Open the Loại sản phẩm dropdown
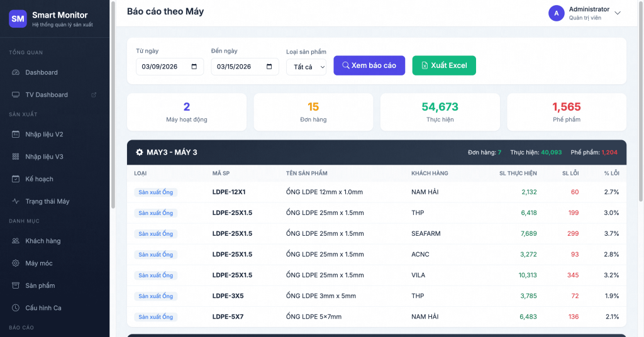 [x=306, y=67]
